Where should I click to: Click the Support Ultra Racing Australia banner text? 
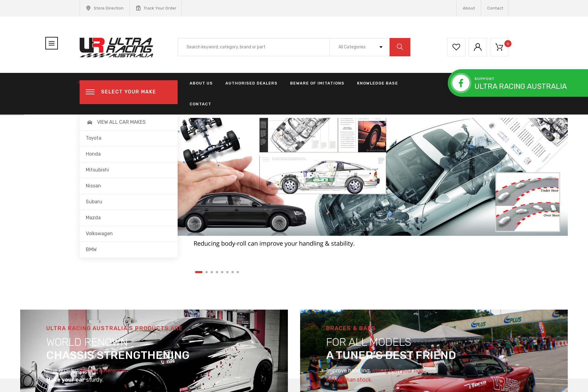[520, 84]
